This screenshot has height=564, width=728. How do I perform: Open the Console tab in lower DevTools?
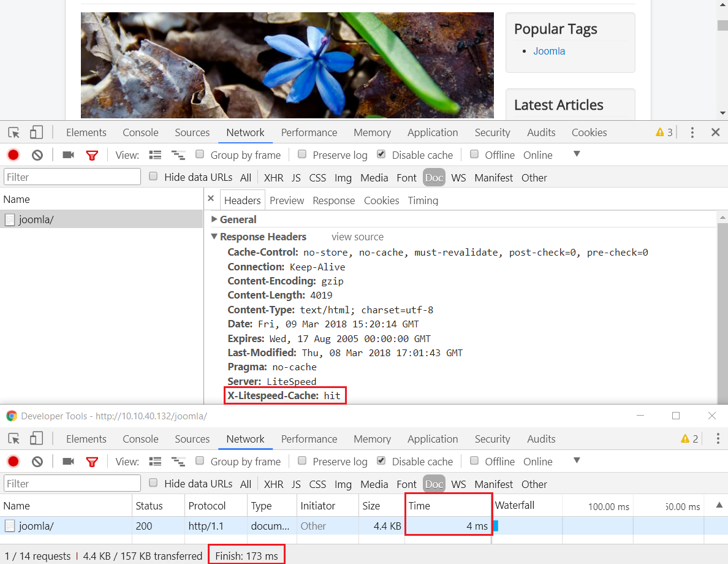(140, 439)
